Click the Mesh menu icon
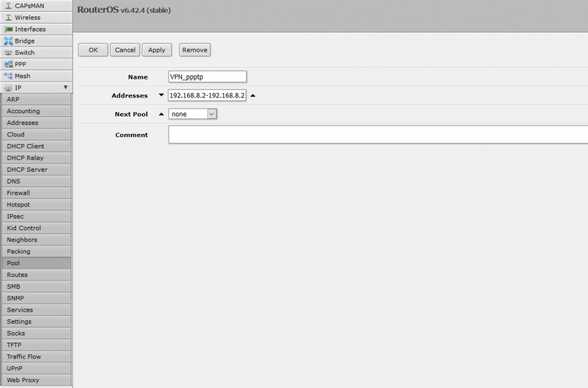Image resolution: width=588 pixels, height=388 pixels. click(x=8, y=76)
